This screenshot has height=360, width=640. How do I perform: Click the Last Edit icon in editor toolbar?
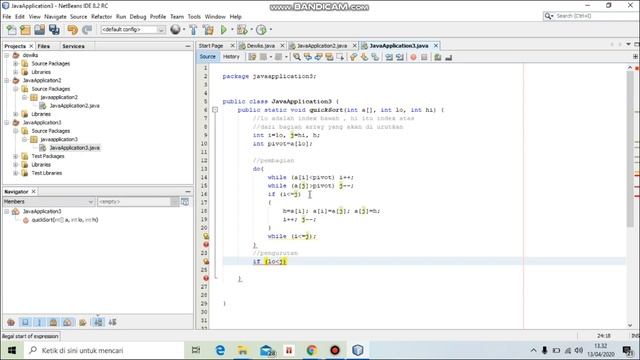tap(252, 57)
